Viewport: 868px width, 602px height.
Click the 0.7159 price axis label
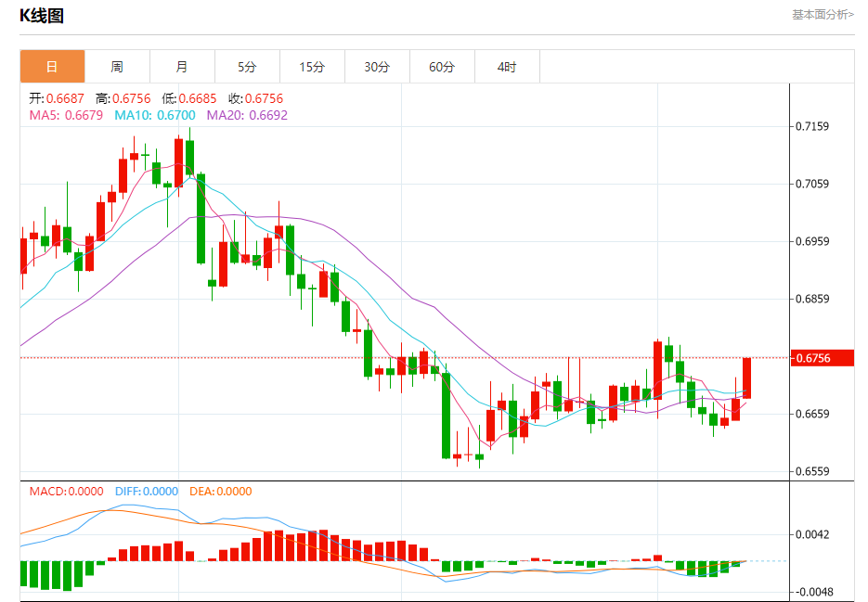point(812,126)
